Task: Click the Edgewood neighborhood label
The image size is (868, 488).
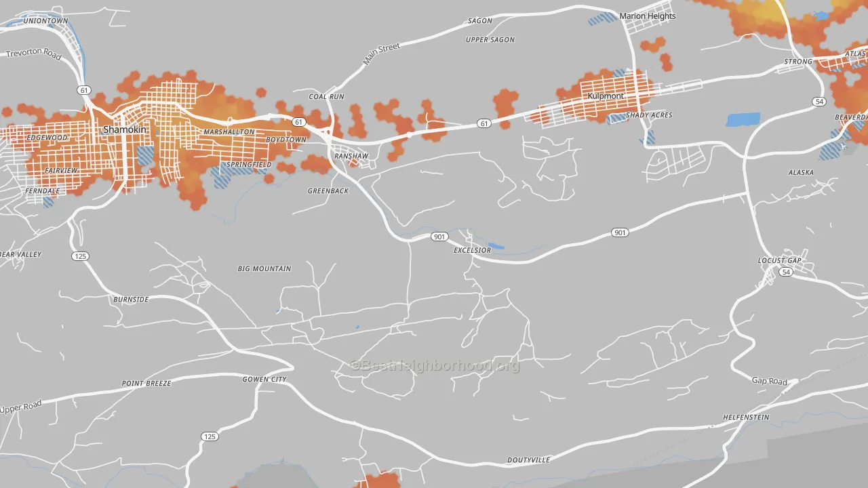Action: pos(47,138)
